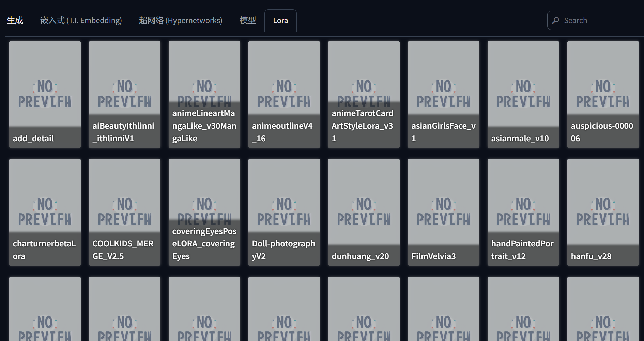644x341 pixels.
Task: Click the search magnifier icon
Action: tap(556, 20)
